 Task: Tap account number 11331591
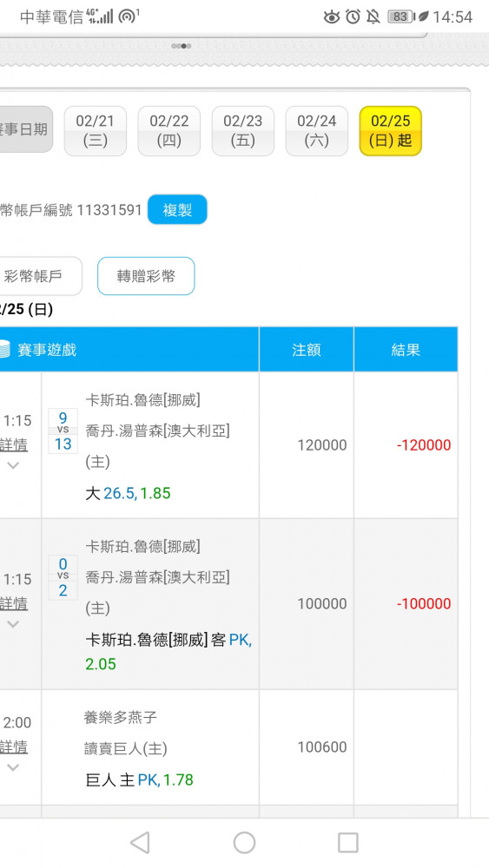tap(109, 210)
